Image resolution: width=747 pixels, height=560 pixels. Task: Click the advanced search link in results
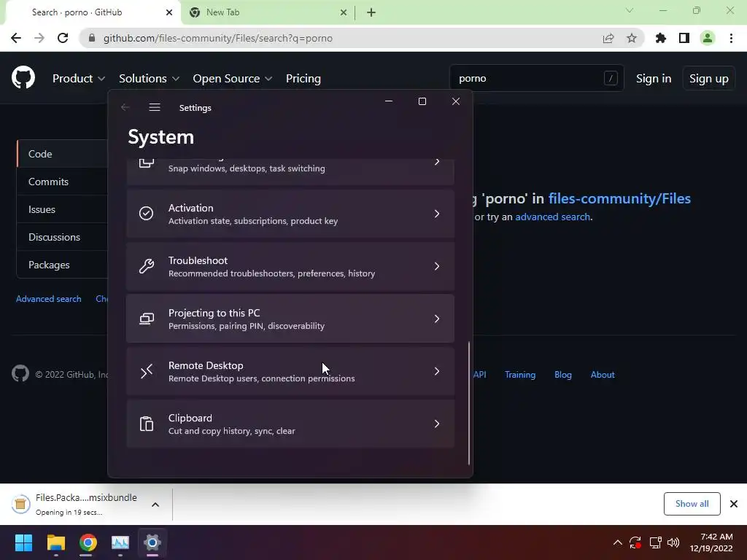[x=553, y=217]
